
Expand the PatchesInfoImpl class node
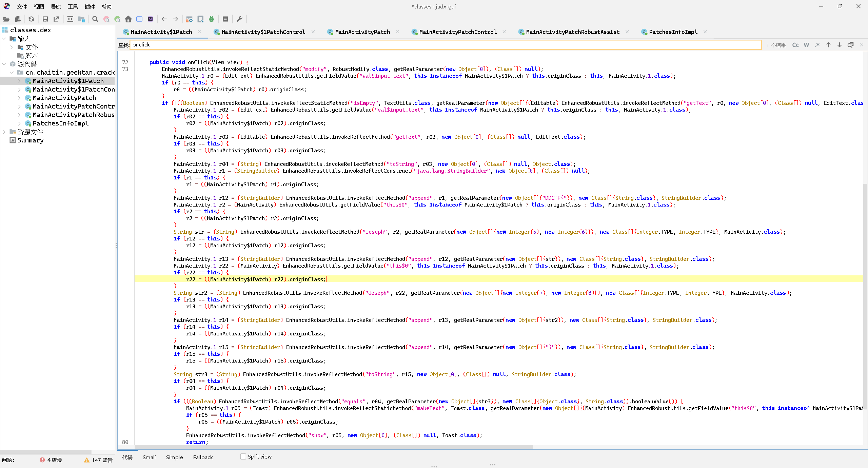19,123
